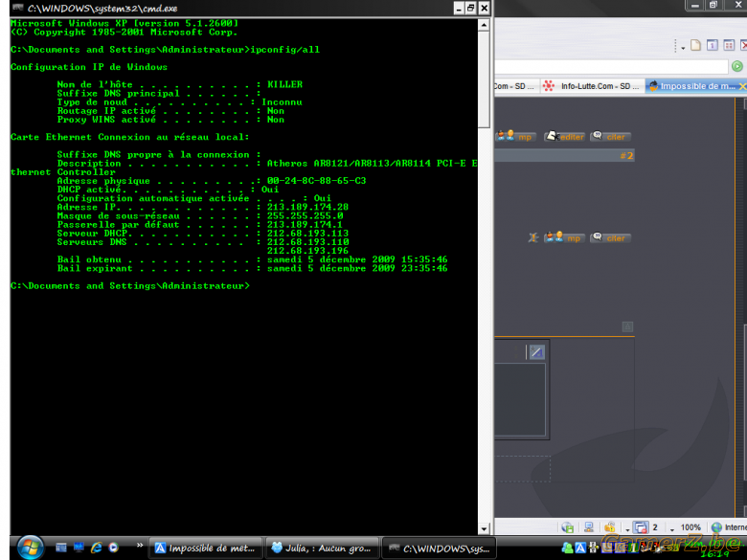Click the blue monitor quick launch icon
Image resolution: width=747 pixels, height=560 pixels.
79,548
